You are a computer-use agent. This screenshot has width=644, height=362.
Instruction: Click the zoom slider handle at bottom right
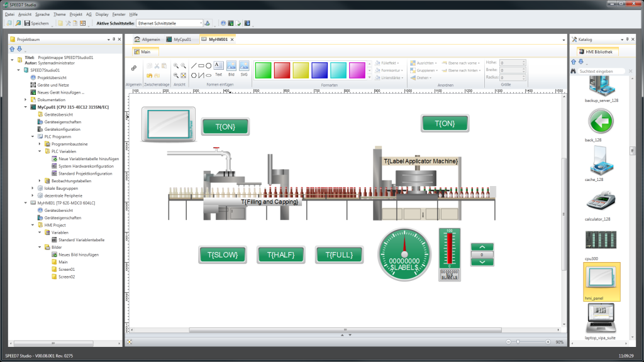pyautogui.click(x=518, y=342)
